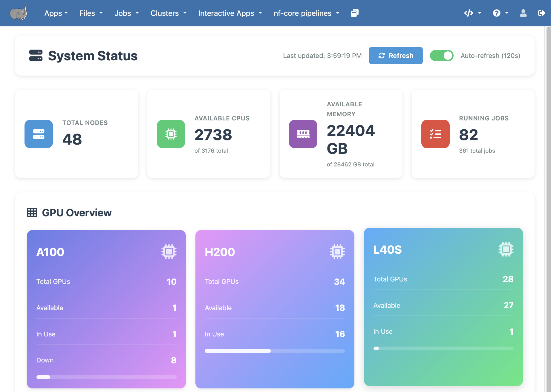This screenshot has height=392, width=551.
Task: Expand the Apps dropdown menu
Action: click(x=56, y=13)
